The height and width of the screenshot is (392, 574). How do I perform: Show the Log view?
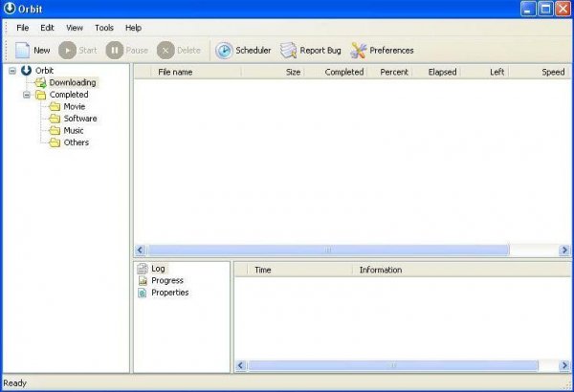(x=158, y=269)
